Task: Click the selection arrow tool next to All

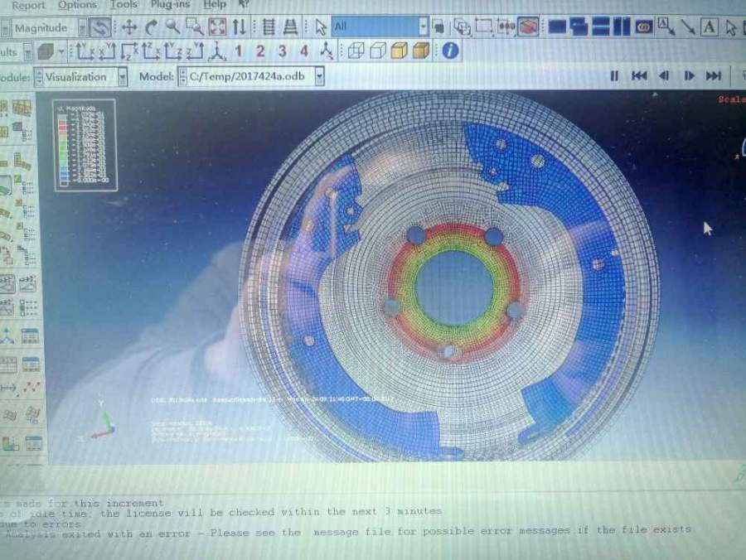Action: [x=321, y=27]
